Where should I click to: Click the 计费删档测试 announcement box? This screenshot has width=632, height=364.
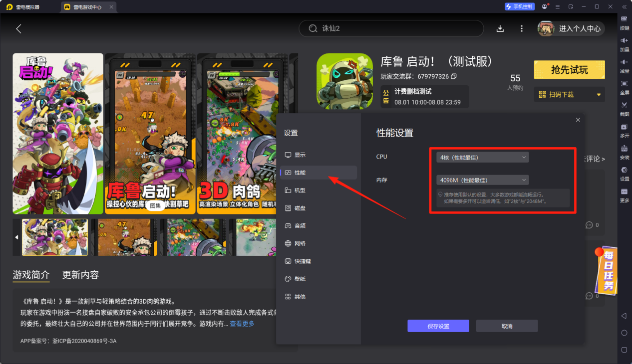click(x=425, y=97)
